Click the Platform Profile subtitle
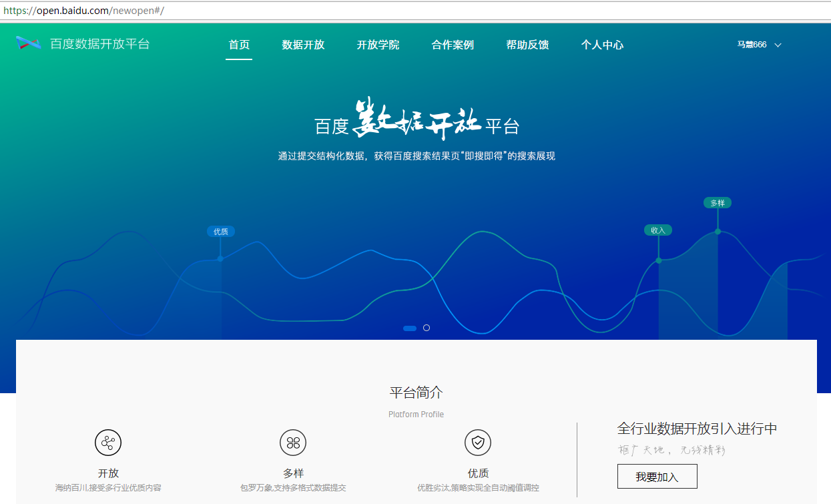 416,415
